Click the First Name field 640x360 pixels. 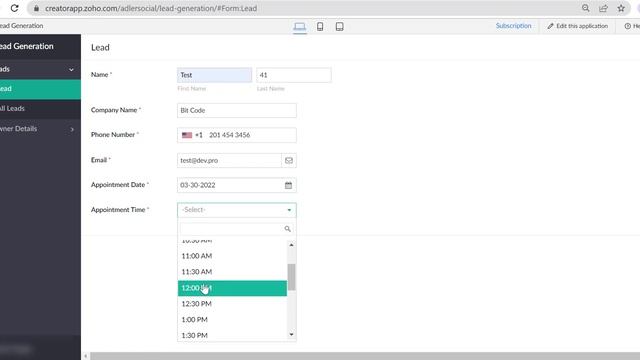pyautogui.click(x=214, y=75)
